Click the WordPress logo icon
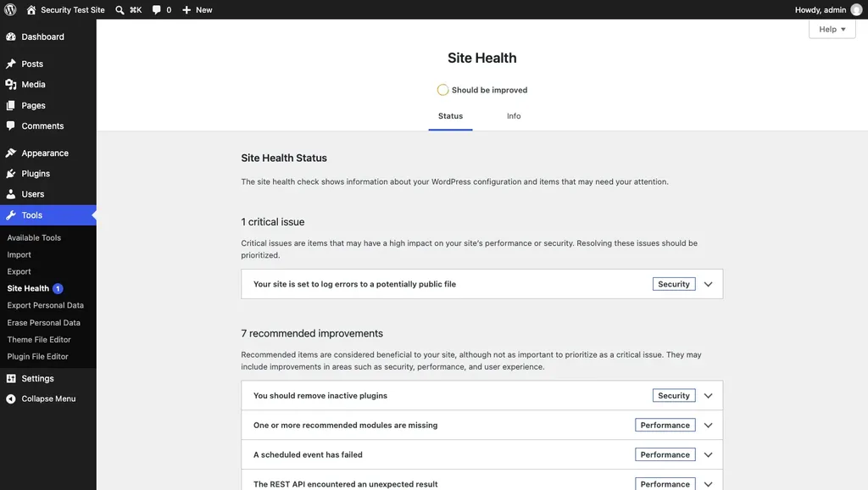 click(10, 9)
